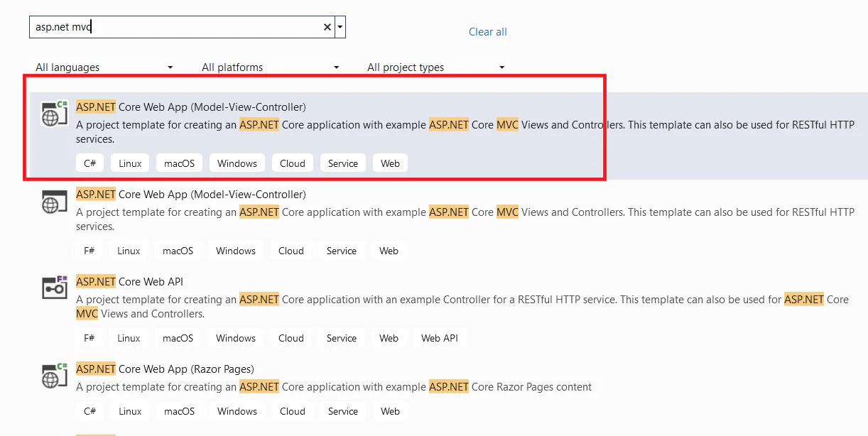Open the All project types dropdown
This screenshot has width=868, height=436.
tap(436, 67)
